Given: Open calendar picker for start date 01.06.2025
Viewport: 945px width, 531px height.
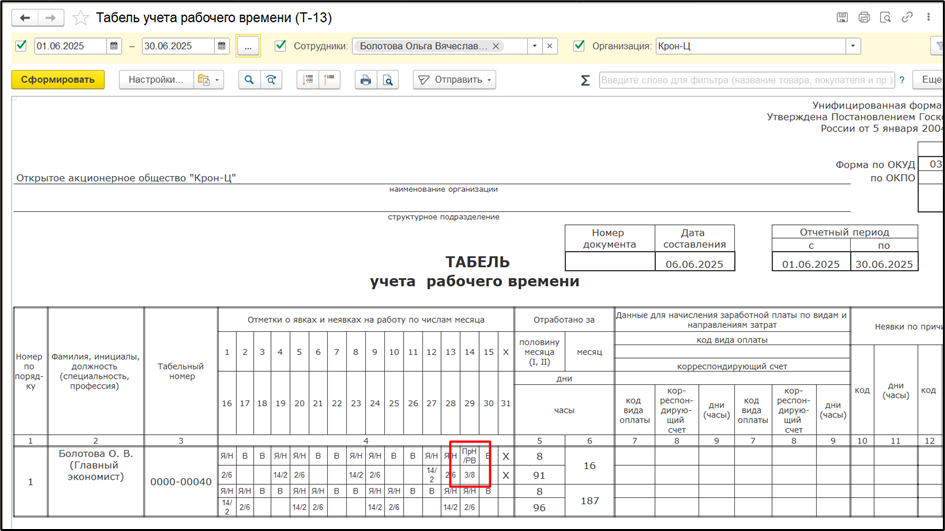Looking at the screenshot, I should (x=114, y=46).
